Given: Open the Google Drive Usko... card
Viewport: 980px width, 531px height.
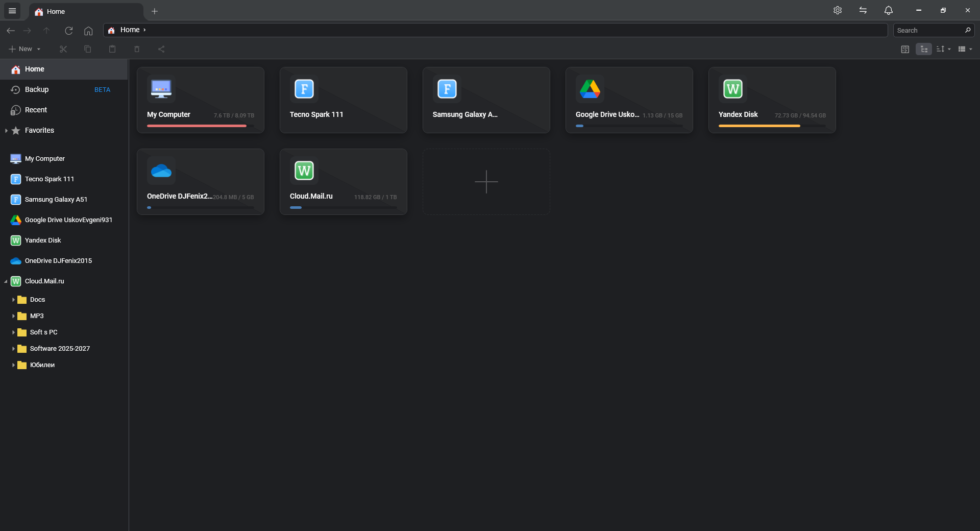Looking at the screenshot, I should click(x=629, y=100).
